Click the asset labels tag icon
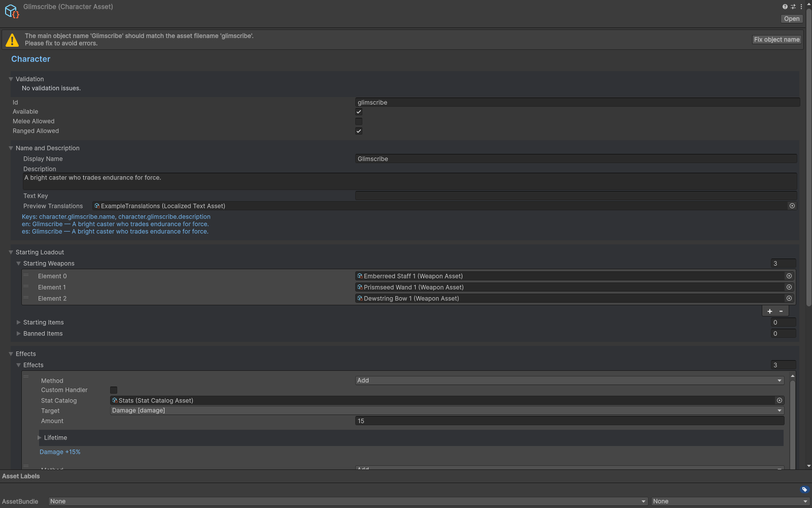The height and width of the screenshot is (508, 812). coord(804,490)
